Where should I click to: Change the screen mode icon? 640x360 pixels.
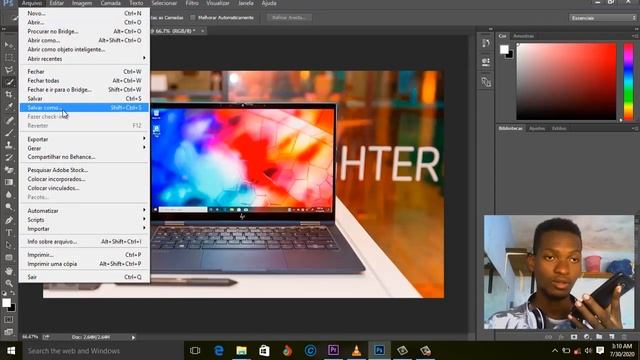[x=9, y=332]
